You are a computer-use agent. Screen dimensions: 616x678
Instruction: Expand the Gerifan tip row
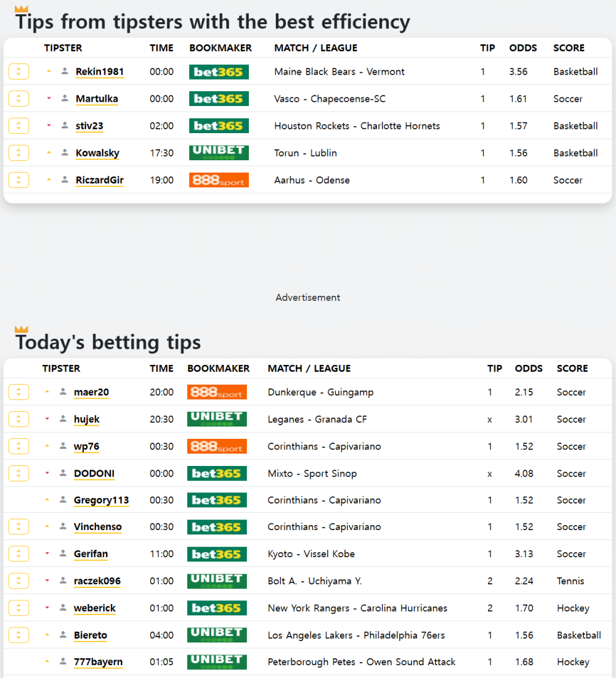tap(18, 554)
